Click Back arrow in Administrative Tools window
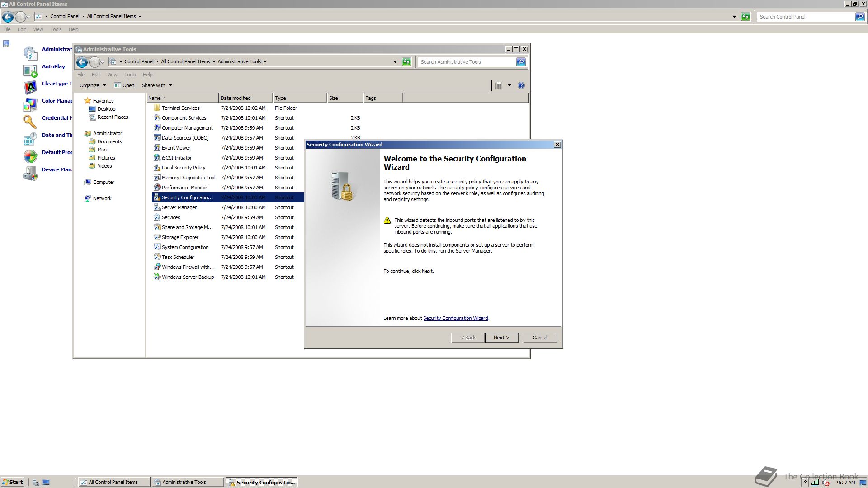Screen dimensions: 868x488 coord(82,62)
